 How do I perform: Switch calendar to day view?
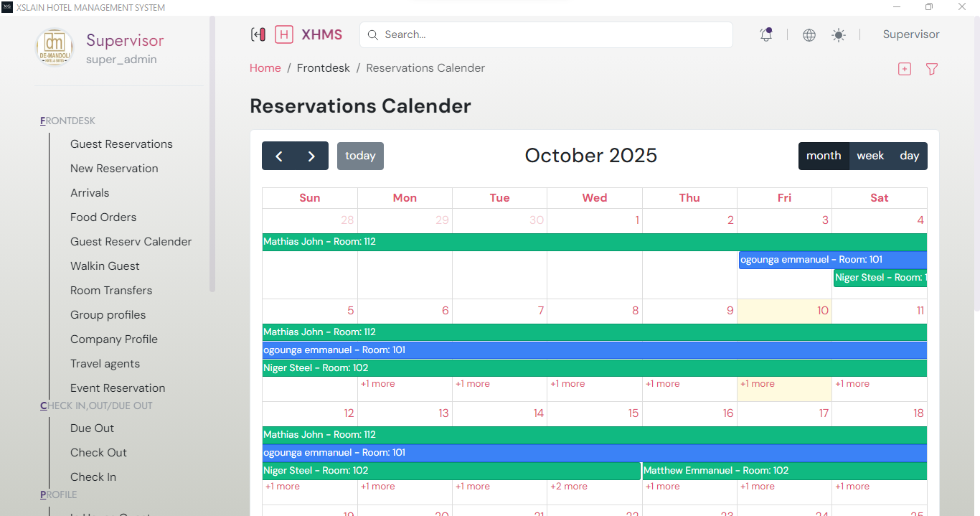coord(910,156)
